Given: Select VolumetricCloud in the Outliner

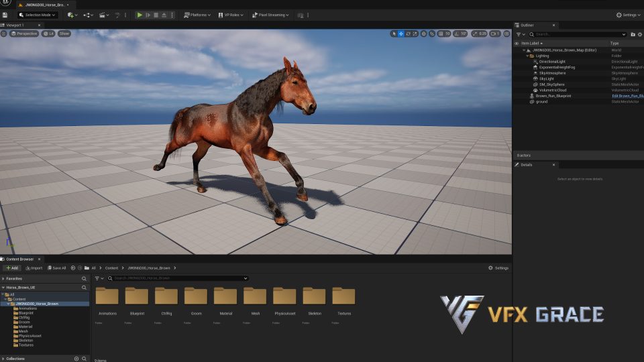Looking at the screenshot, I should pos(552,90).
